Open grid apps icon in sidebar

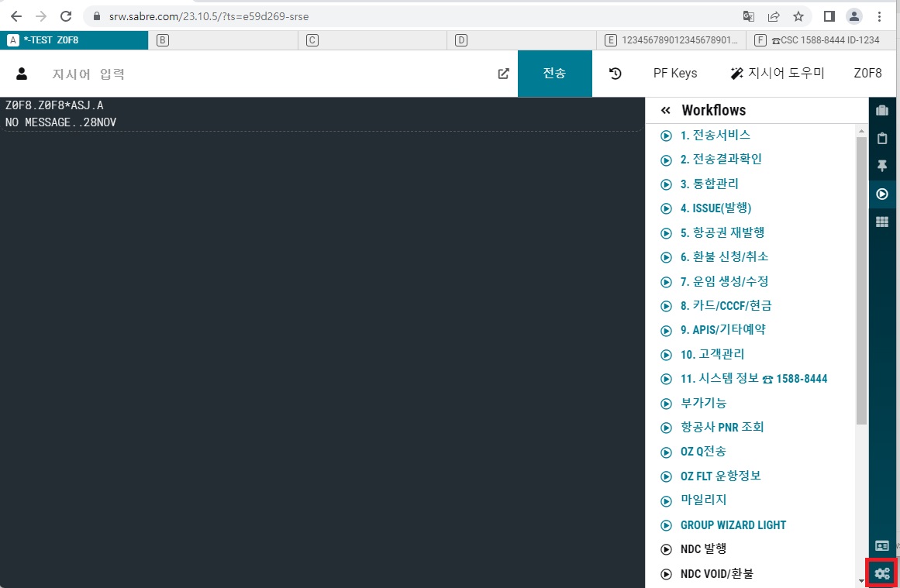882,222
